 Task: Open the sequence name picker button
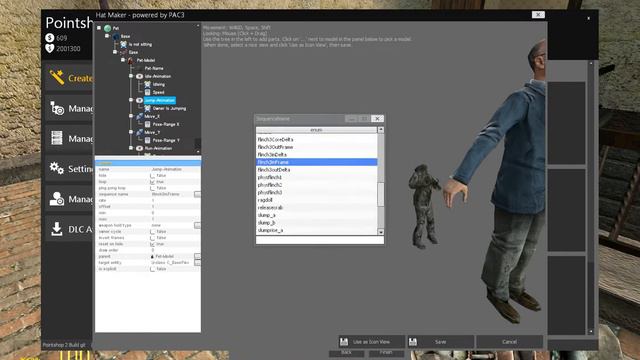[x=197, y=194]
